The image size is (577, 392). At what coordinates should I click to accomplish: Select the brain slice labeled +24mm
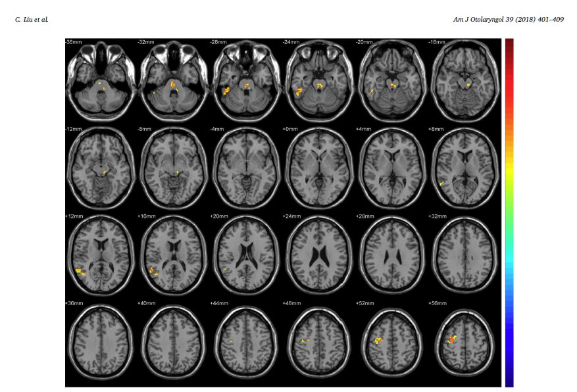point(319,255)
